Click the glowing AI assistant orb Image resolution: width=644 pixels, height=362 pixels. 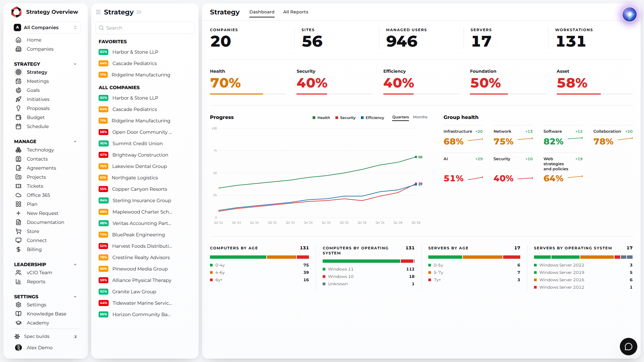[629, 14]
